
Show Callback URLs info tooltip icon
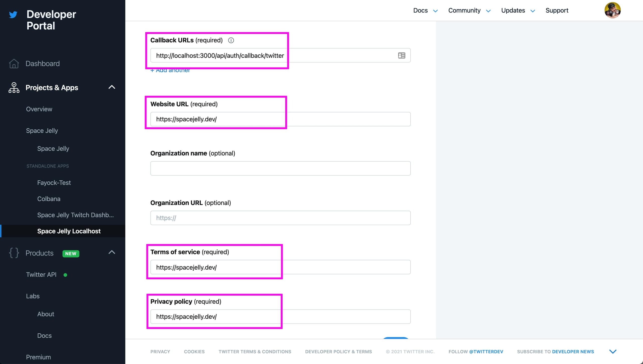coord(231,40)
